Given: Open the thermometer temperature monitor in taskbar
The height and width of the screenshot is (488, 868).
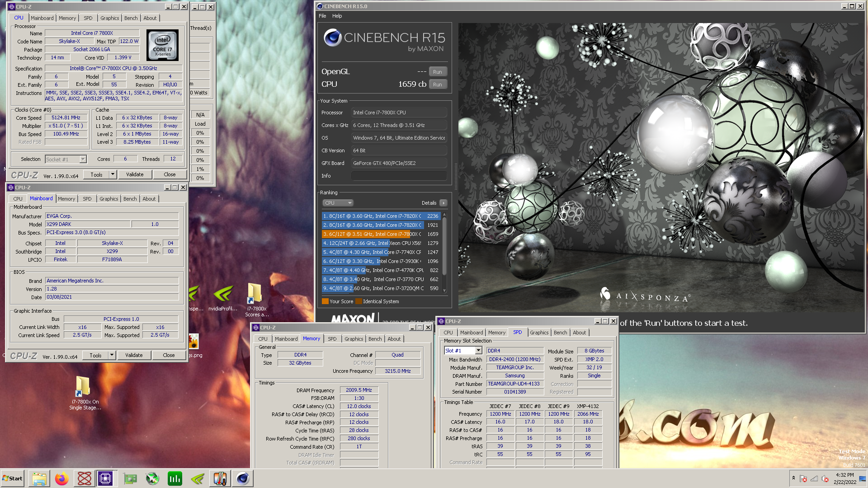Looking at the screenshot, I should 220,479.
